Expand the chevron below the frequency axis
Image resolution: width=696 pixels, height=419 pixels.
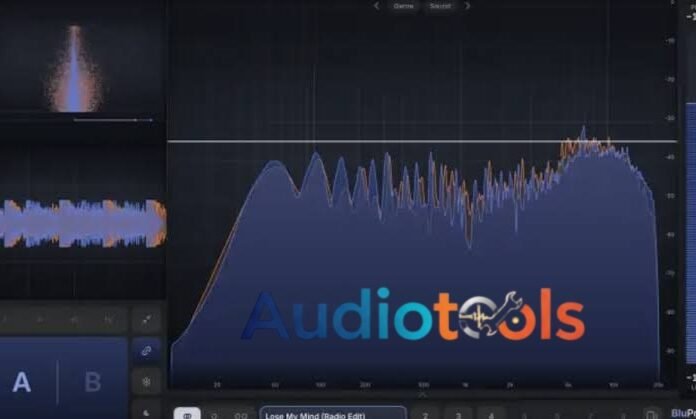(422, 395)
